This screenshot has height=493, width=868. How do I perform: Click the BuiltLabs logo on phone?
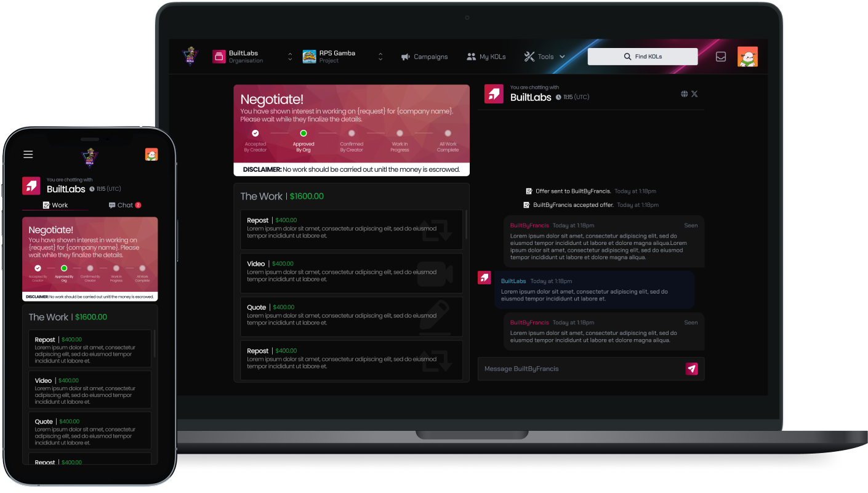(x=31, y=186)
